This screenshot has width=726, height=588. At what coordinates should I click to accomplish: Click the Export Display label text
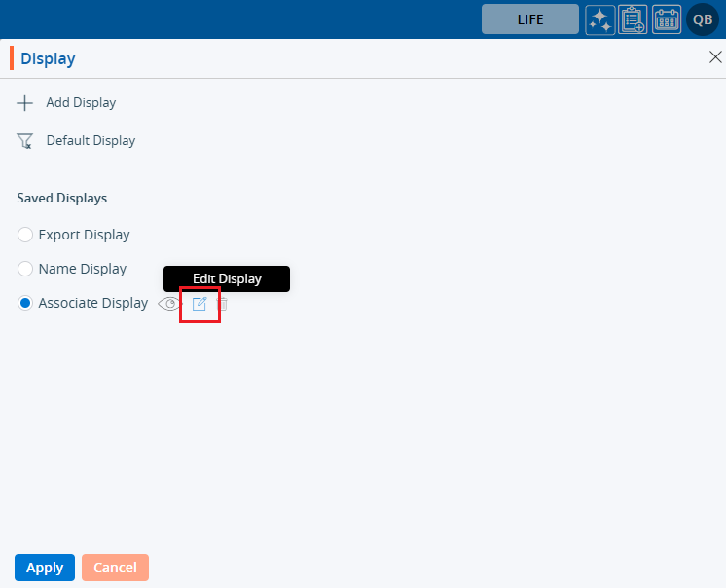pos(84,235)
